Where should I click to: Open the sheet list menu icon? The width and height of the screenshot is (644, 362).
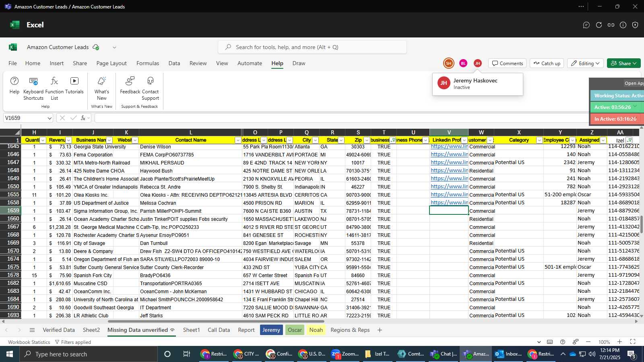pyautogui.click(x=32, y=330)
